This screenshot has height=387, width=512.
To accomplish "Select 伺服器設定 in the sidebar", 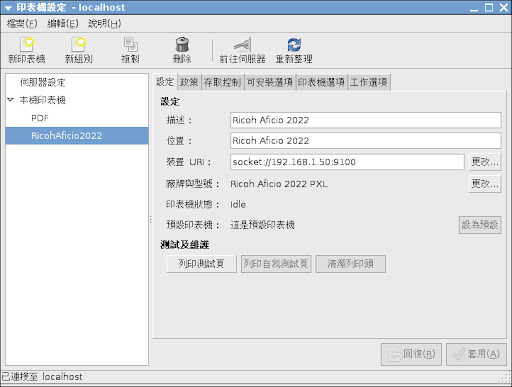I will point(42,82).
